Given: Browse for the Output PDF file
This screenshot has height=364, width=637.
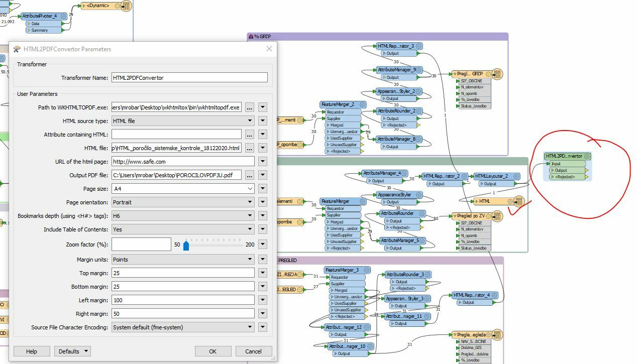Looking at the screenshot, I should click(249, 175).
